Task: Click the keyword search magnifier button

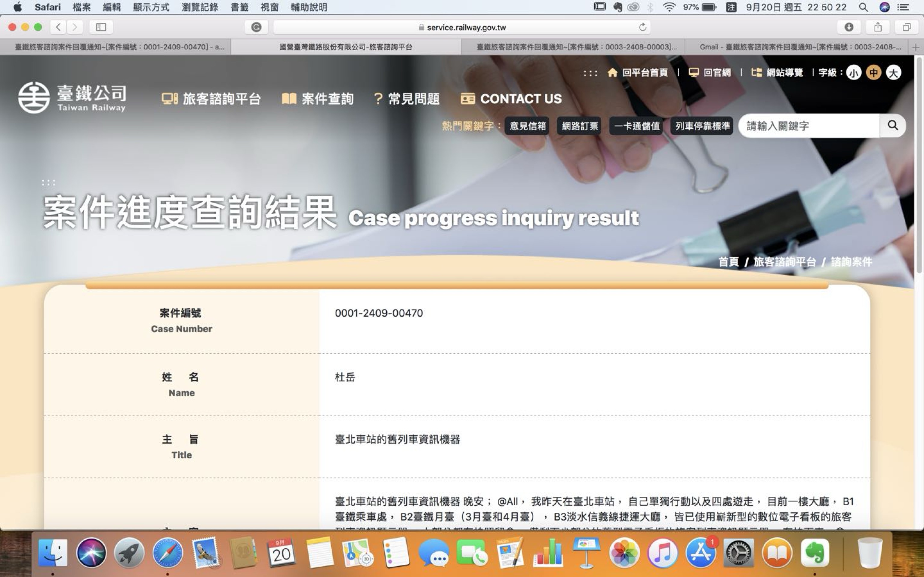Action: (x=892, y=126)
